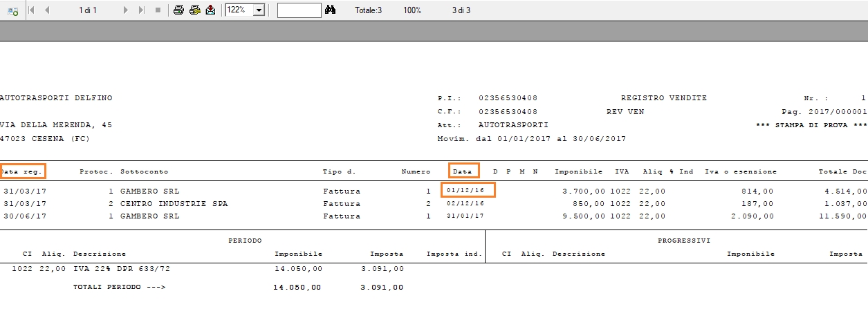Click the 30/06/17 registration date
The height and width of the screenshot is (309, 868).
[26, 216]
